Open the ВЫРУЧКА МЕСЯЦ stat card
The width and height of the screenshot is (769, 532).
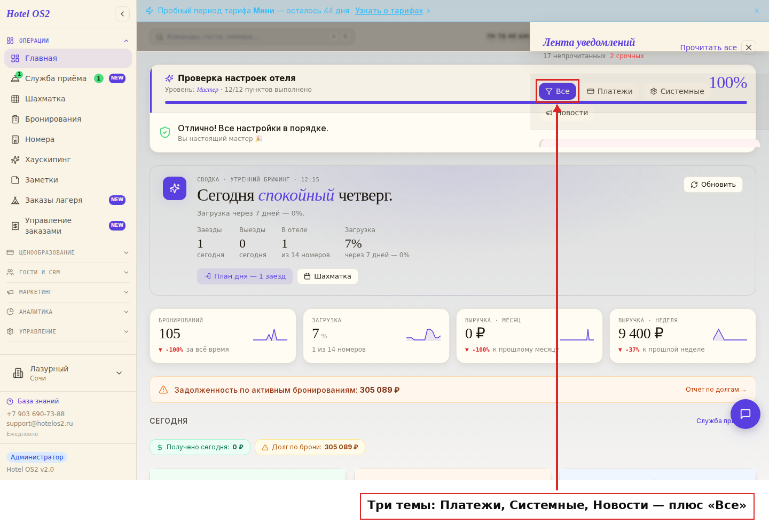(529, 336)
